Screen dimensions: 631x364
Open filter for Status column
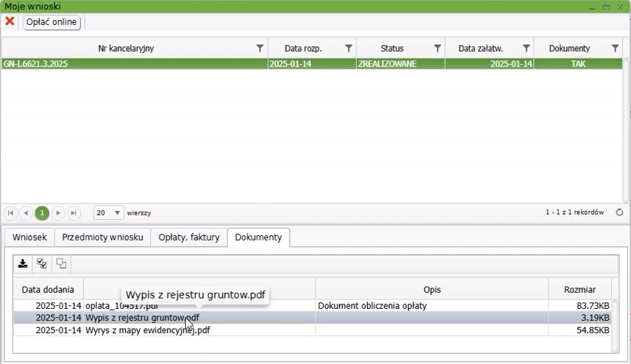pyautogui.click(x=438, y=49)
